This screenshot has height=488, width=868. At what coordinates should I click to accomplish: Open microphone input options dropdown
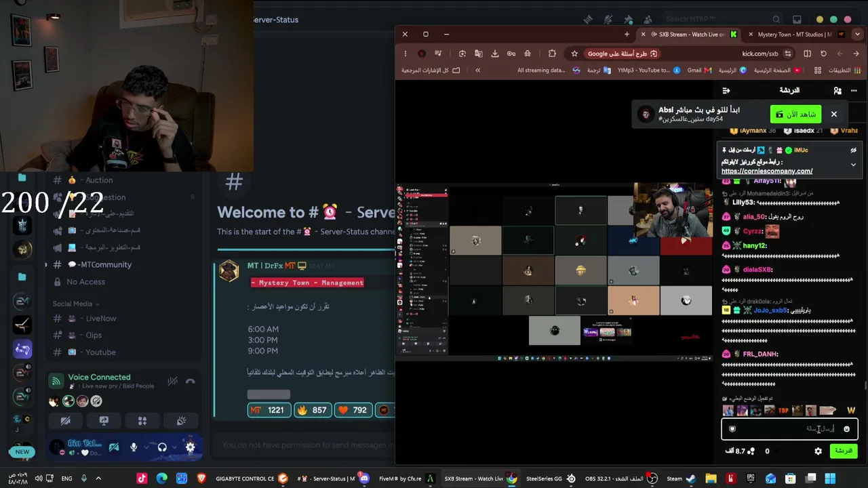145,447
